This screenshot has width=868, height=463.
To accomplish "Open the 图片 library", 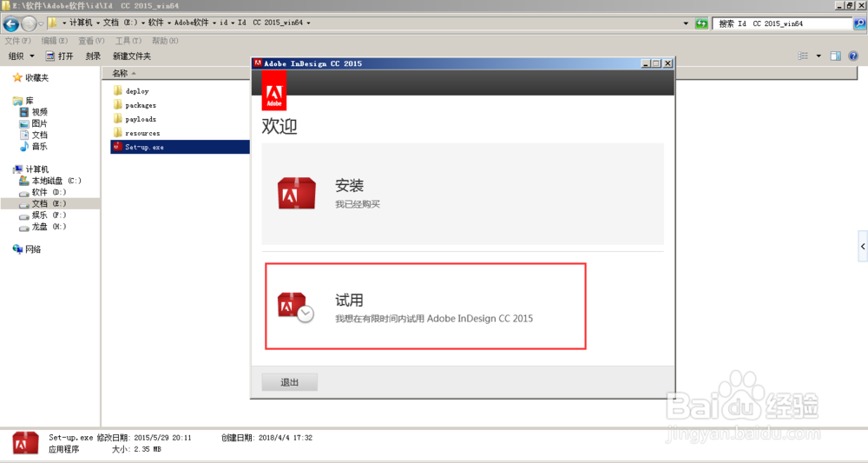I will click(x=34, y=123).
